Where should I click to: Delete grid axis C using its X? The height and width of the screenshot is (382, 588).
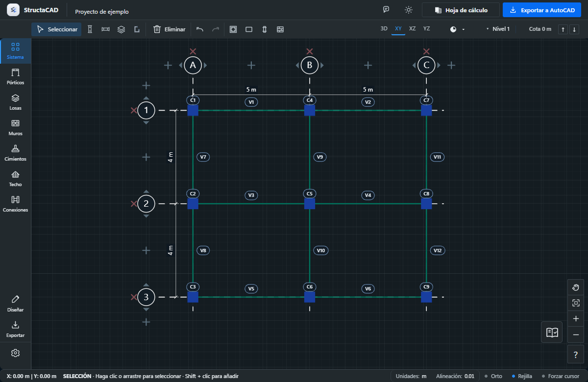[x=426, y=51]
